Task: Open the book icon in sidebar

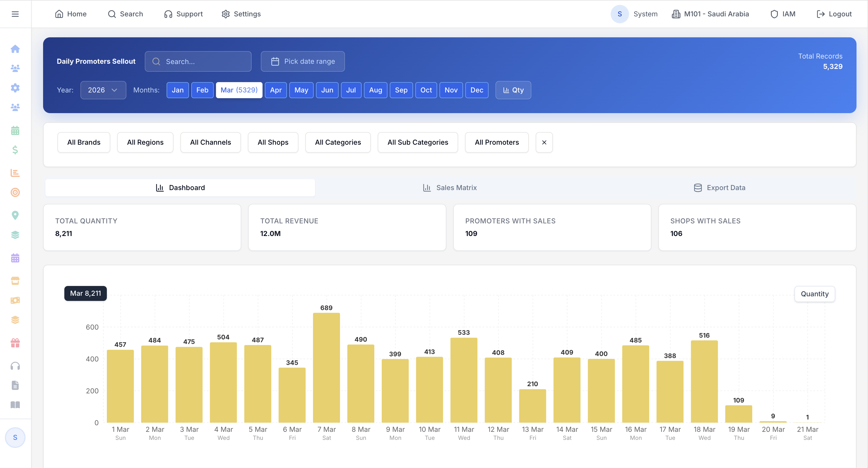Action: 15,405
